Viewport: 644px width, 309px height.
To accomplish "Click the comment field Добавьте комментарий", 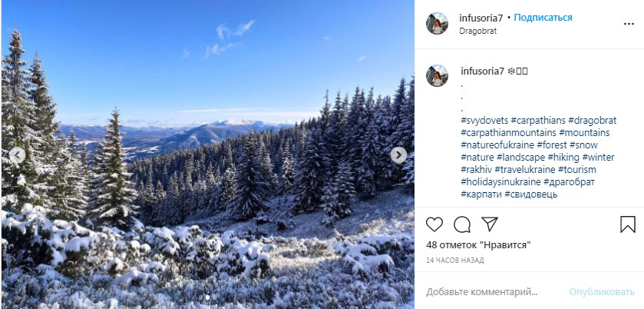I will (482, 292).
